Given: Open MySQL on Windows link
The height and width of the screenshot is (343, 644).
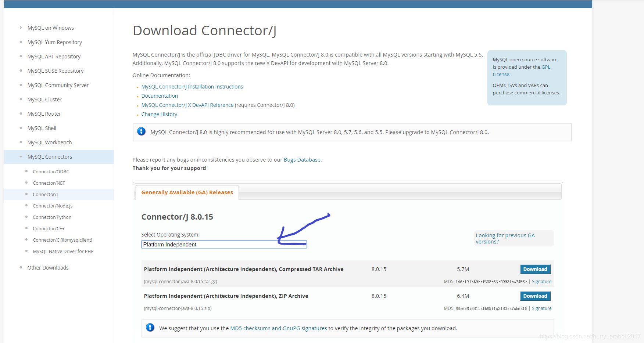Looking at the screenshot, I should (50, 28).
